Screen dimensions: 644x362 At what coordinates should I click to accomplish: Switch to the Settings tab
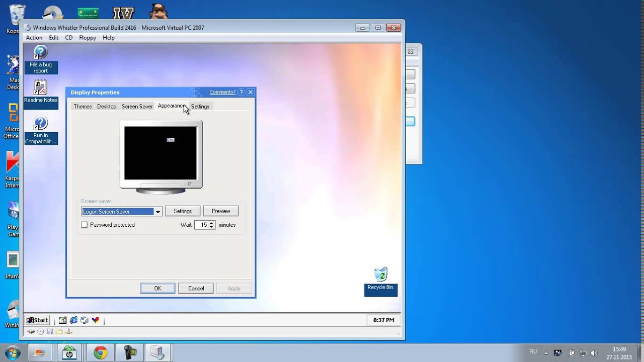tap(200, 107)
